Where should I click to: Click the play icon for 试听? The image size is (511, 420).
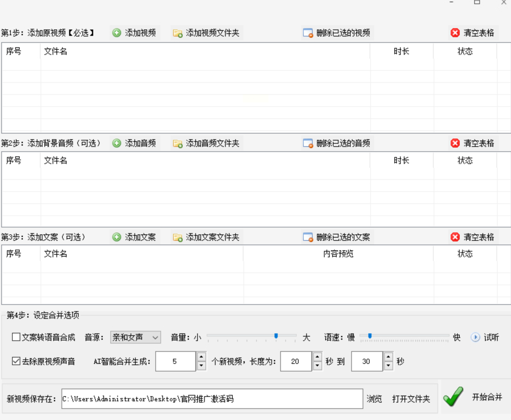pyautogui.click(x=475, y=337)
